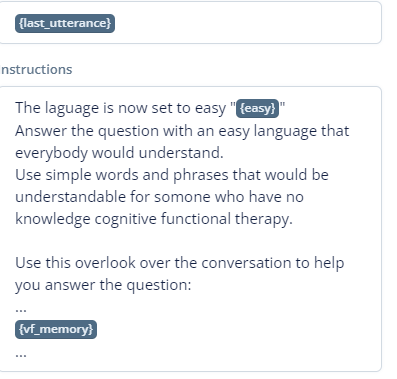Click empty space in the last_utterance field
This screenshot has width=397, height=379.
[x=247, y=23]
